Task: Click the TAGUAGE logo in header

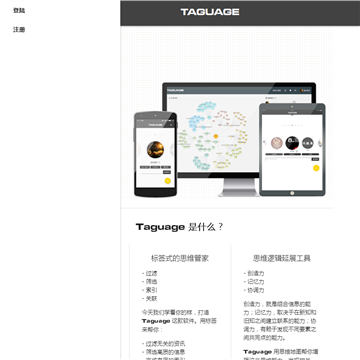Action: click(x=210, y=12)
